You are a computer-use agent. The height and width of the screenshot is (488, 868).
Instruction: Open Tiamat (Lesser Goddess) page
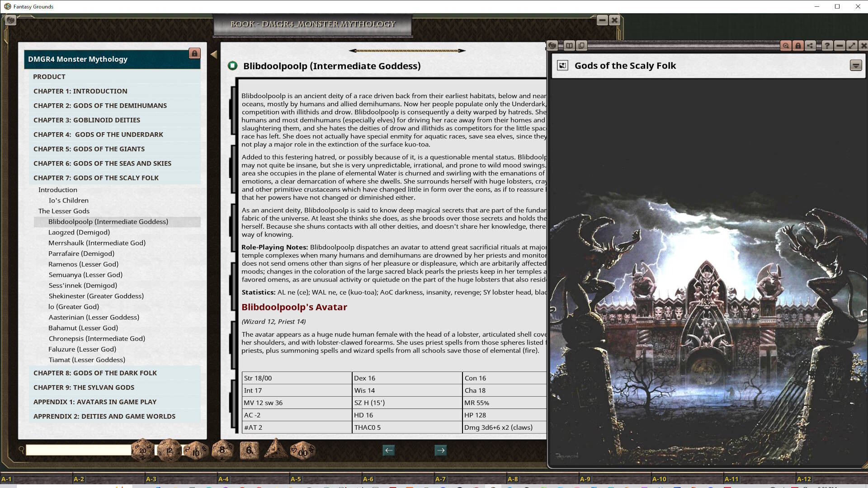pos(87,360)
